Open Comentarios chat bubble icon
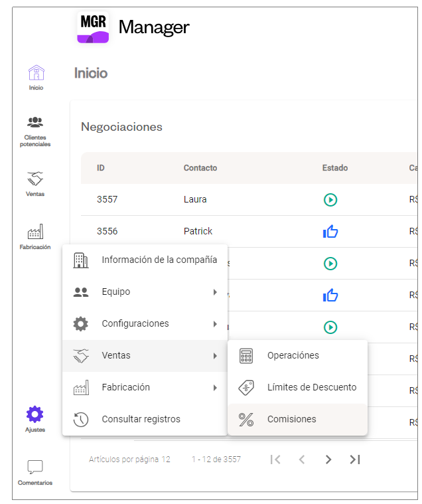 35,467
